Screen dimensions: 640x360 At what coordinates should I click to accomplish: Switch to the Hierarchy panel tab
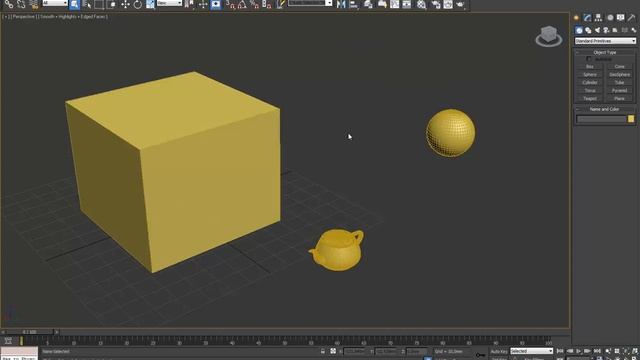click(598, 18)
